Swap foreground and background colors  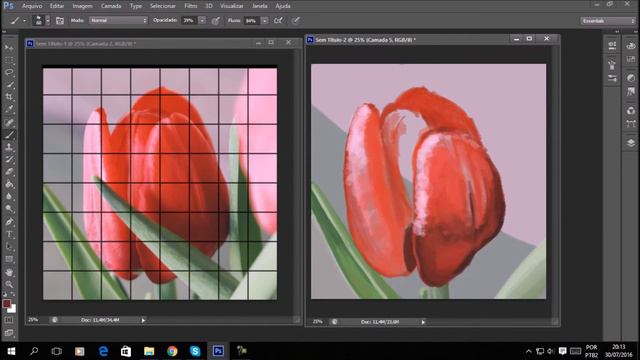tap(13, 294)
